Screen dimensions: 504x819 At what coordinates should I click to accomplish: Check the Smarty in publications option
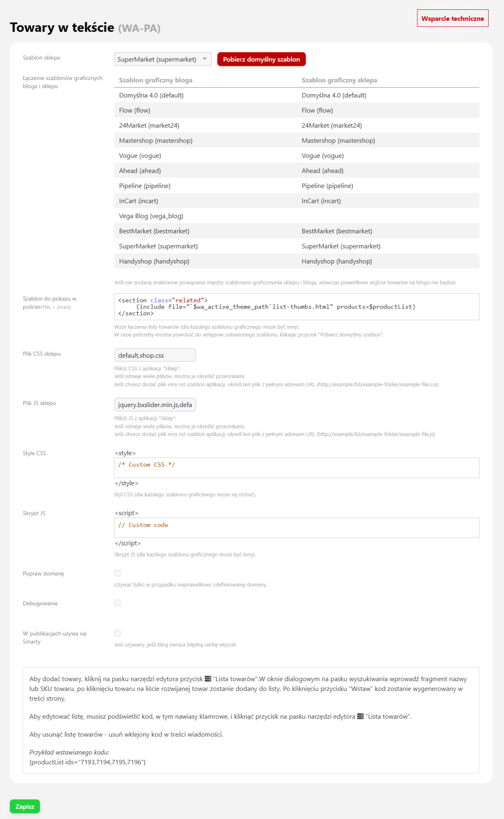(117, 633)
